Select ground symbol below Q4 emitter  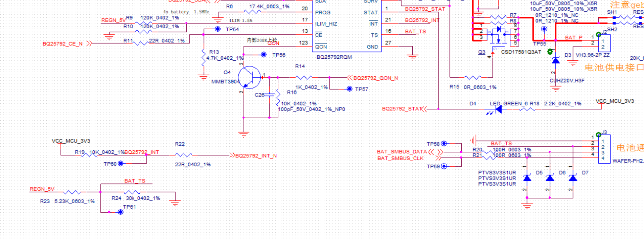244,134
